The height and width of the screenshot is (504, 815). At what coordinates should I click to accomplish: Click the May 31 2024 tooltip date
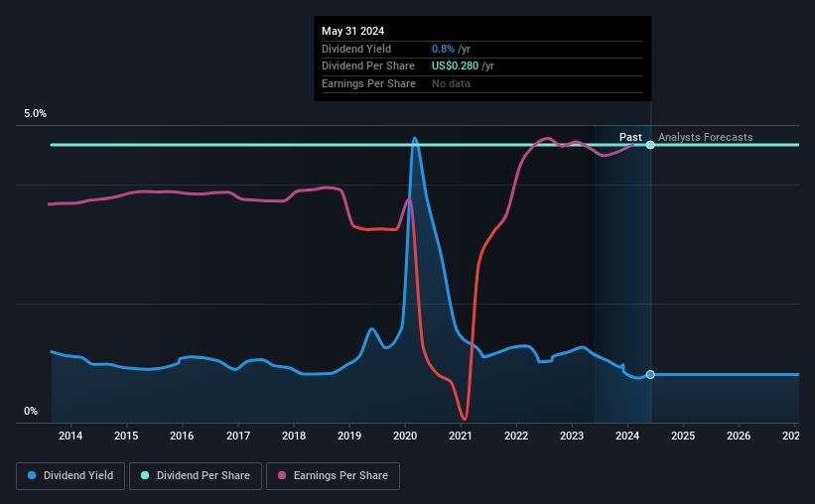coord(353,31)
